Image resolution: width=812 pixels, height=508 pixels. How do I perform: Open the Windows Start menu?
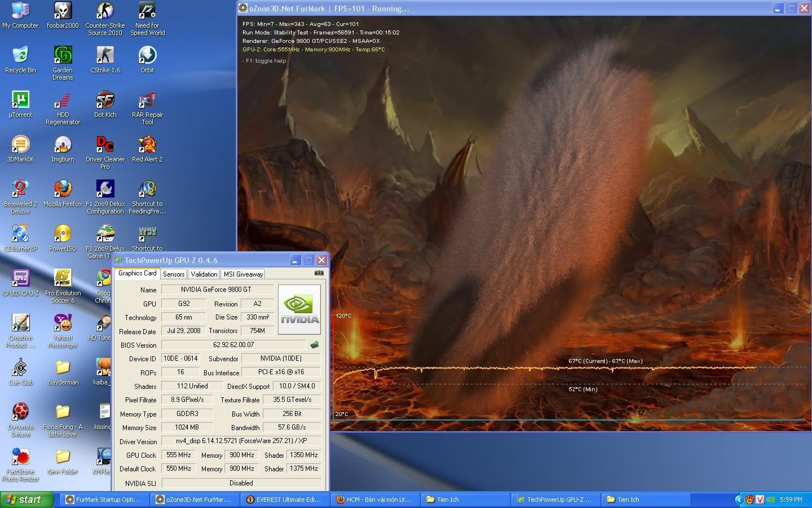point(27,500)
